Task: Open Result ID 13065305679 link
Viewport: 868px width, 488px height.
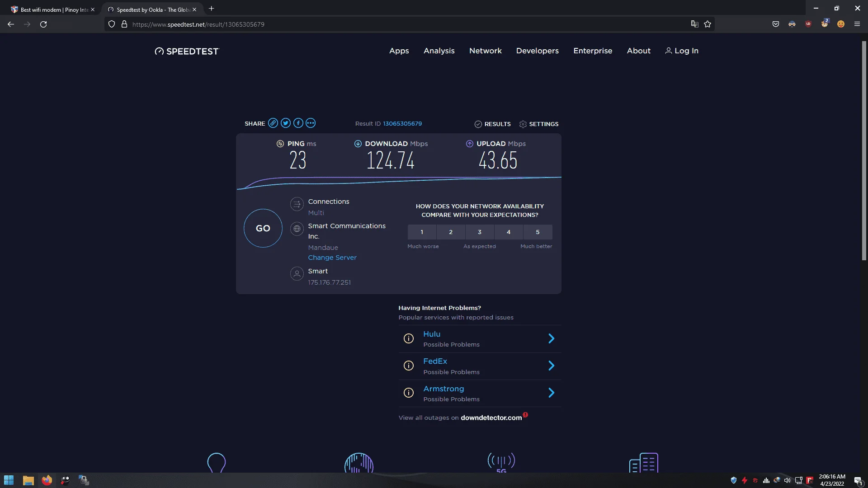Action: tap(402, 124)
